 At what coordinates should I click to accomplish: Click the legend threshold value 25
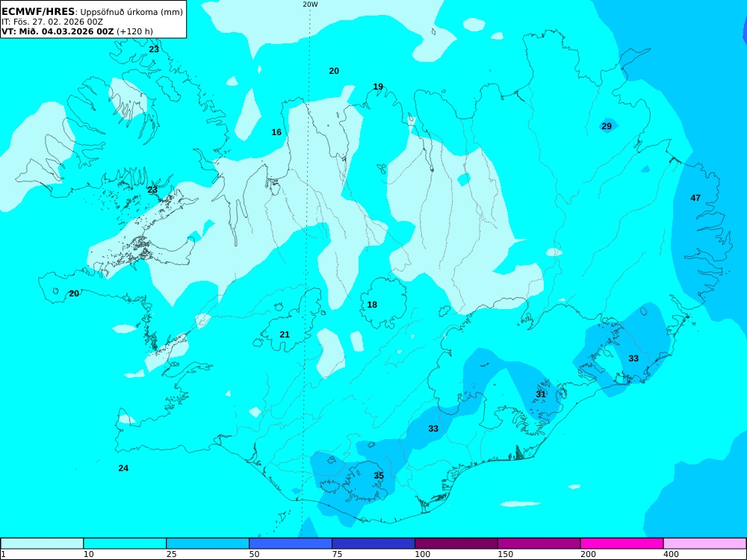pos(172,554)
